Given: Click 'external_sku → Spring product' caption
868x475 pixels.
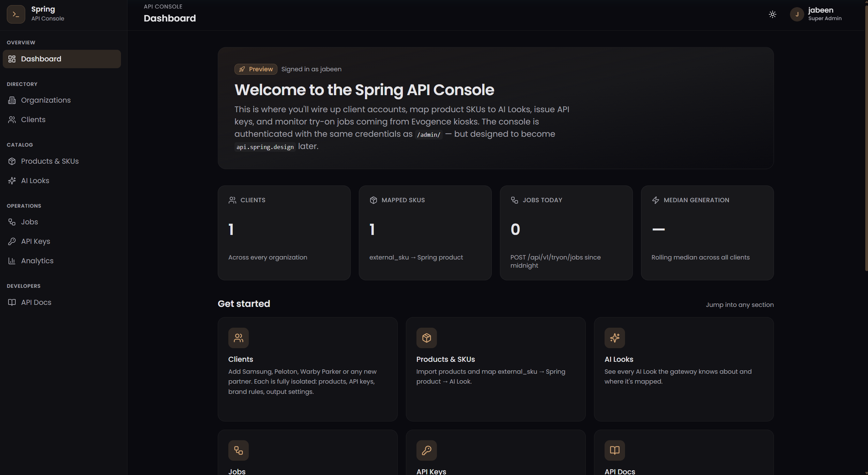Looking at the screenshot, I should pos(416,257).
